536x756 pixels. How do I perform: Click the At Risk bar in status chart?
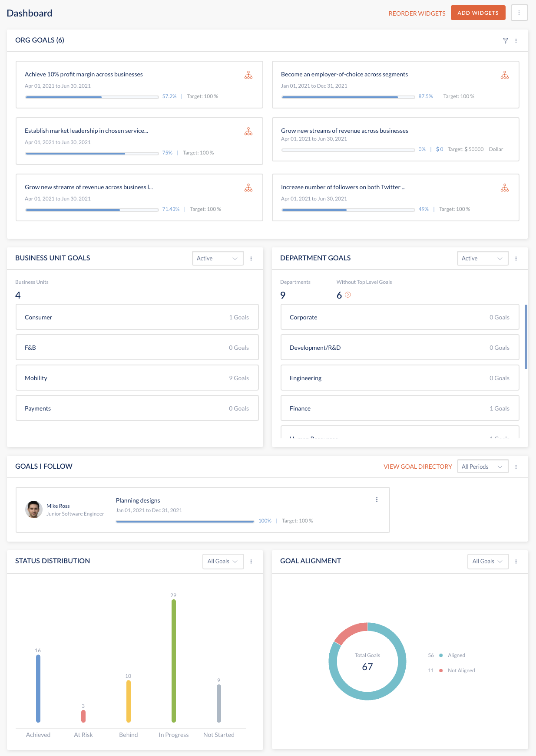pyautogui.click(x=83, y=717)
